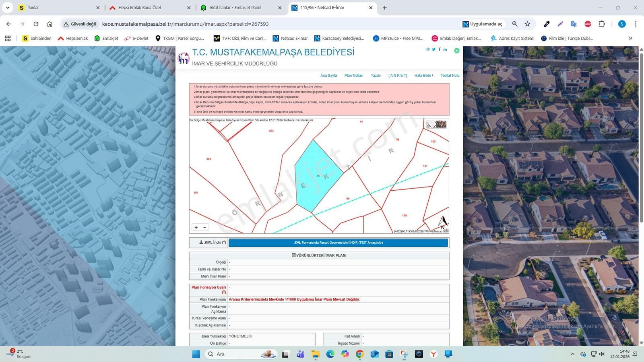Download parcel geometry in KML format
The height and width of the screenshot is (362, 644).
338,243
